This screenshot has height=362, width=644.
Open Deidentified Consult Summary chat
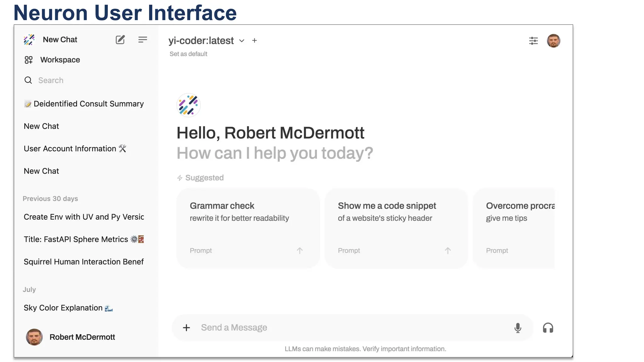pyautogui.click(x=88, y=104)
